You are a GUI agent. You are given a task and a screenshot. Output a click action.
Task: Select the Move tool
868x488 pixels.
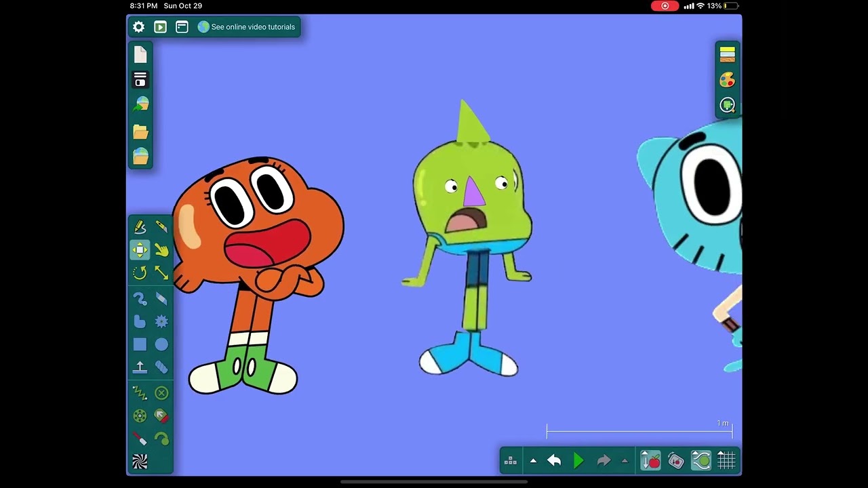tap(140, 250)
